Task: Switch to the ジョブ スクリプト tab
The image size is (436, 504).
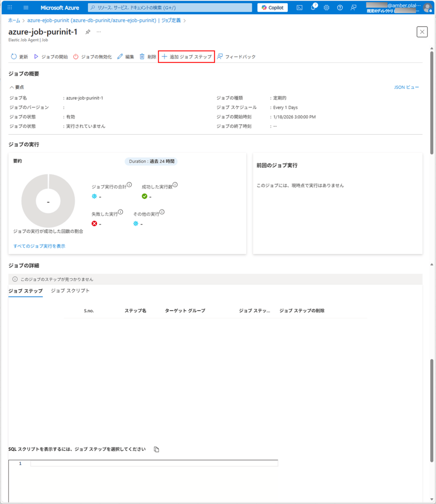Action: tap(70, 290)
